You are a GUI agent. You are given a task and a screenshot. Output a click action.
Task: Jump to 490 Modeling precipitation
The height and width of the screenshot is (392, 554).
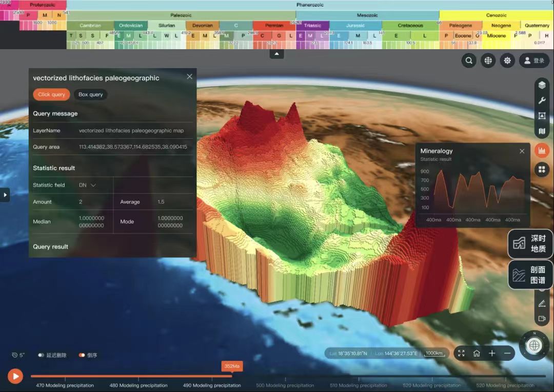pyautogui.click(x=212, y=385)
